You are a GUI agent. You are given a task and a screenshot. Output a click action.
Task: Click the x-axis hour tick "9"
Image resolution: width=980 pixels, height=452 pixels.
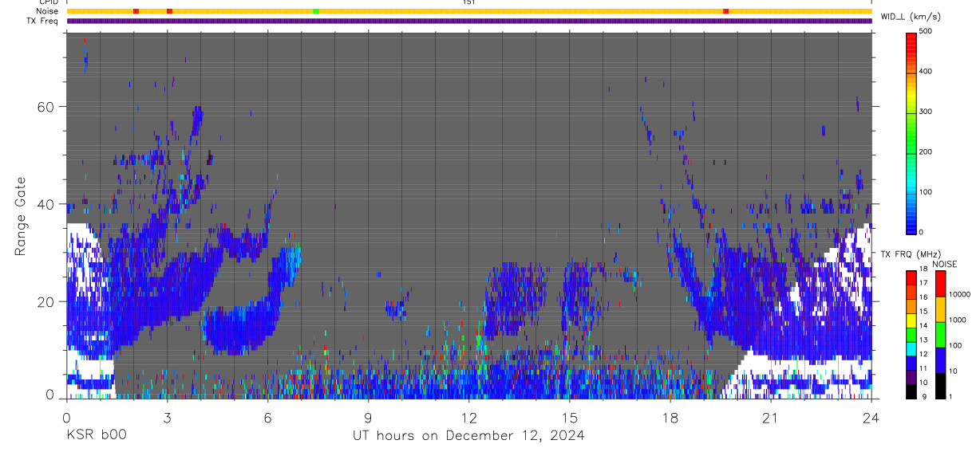click(x=368, y=418)
